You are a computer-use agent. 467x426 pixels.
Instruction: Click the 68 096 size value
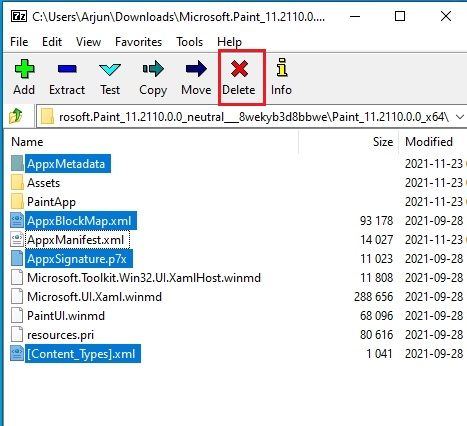377,316
